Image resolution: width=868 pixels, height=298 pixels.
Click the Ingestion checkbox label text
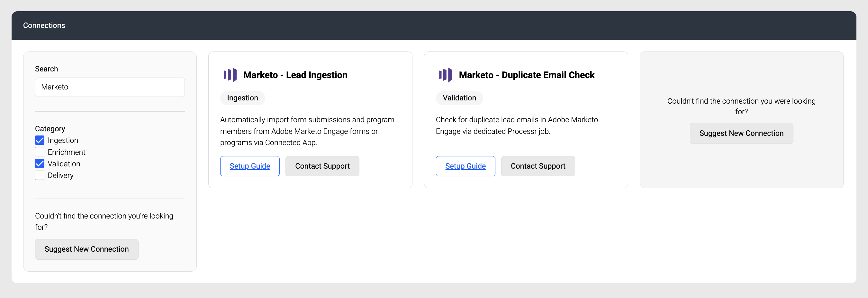pyautogui.click(x=63, y=140)
